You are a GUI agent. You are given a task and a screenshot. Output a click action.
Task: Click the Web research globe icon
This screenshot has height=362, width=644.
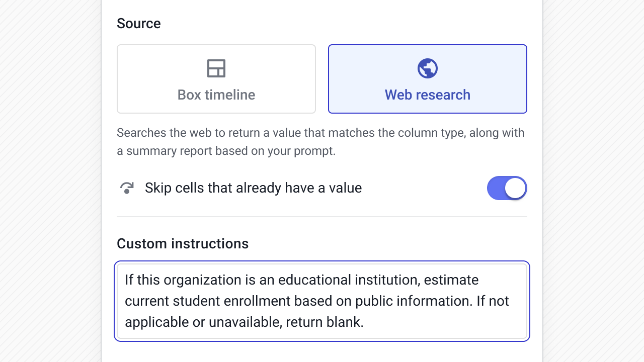click(x=428, y=68)
